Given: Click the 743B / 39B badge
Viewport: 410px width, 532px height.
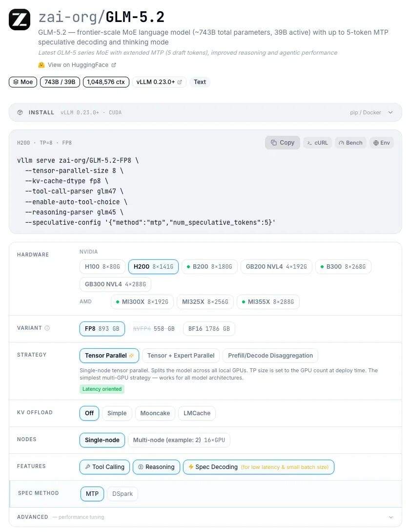Looking at the screenshot, I should [x=60, y=82].
